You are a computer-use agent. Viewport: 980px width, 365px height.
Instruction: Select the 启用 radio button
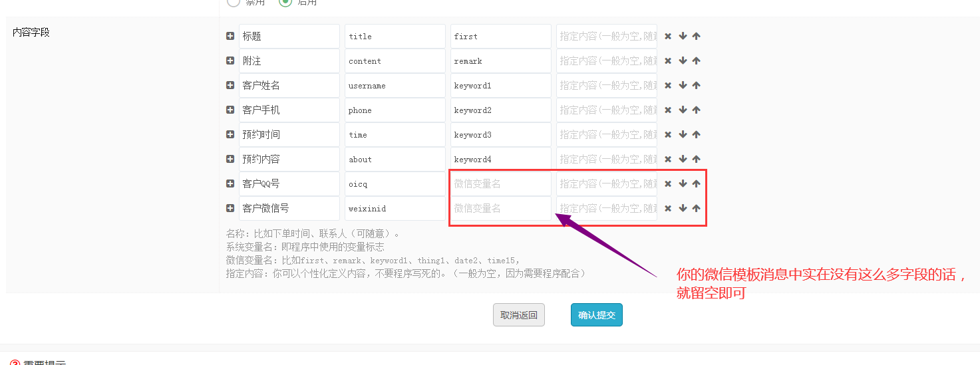click(285, 2)
